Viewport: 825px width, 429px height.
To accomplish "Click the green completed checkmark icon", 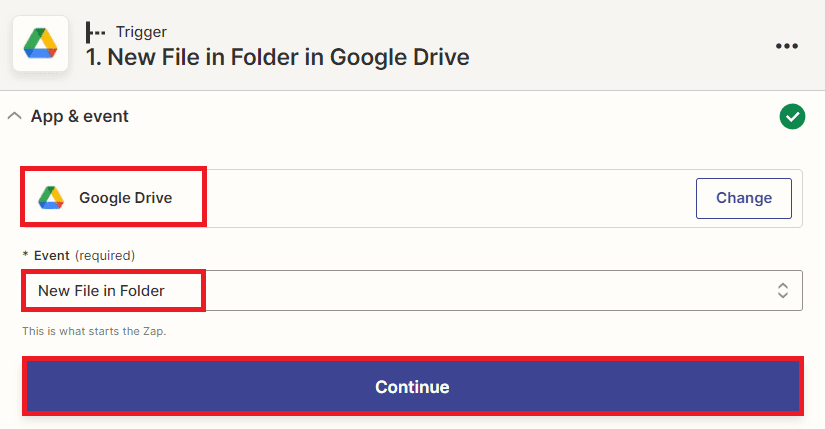I will coord(792,117).
